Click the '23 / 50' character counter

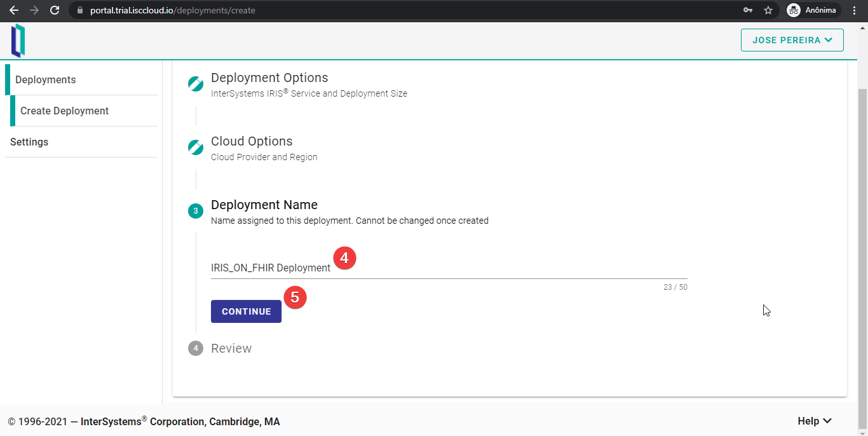675,287
